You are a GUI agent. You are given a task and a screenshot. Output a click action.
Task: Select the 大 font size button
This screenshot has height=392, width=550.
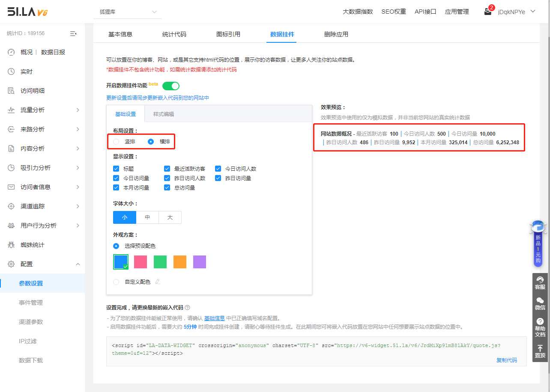pyautogui.click(x=170, y=217)
